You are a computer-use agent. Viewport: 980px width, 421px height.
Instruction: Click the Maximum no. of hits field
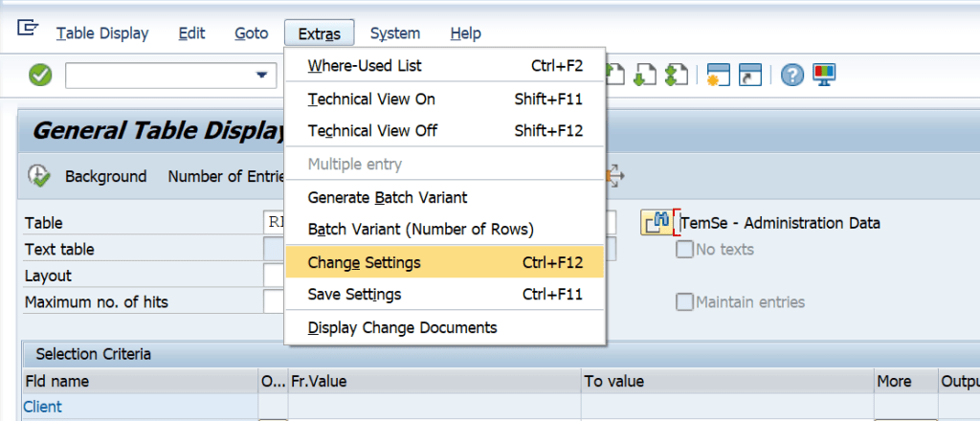coord(274,302)
